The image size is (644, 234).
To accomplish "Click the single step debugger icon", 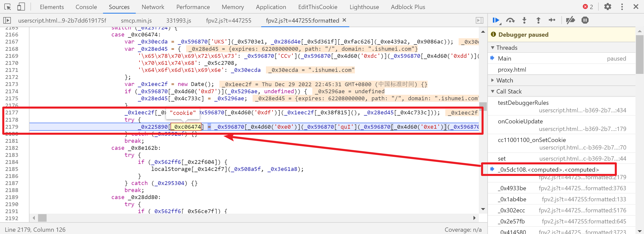I will [552, 20].
